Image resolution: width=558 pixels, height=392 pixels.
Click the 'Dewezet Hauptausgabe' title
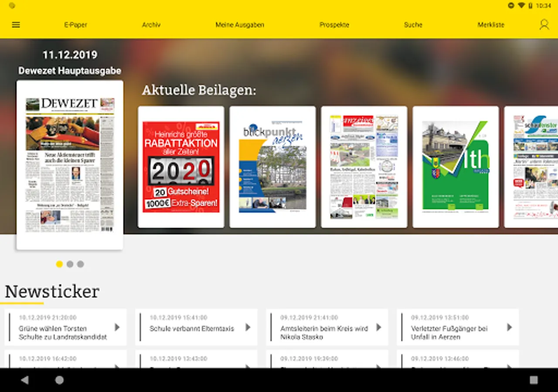tap(70, 71)
